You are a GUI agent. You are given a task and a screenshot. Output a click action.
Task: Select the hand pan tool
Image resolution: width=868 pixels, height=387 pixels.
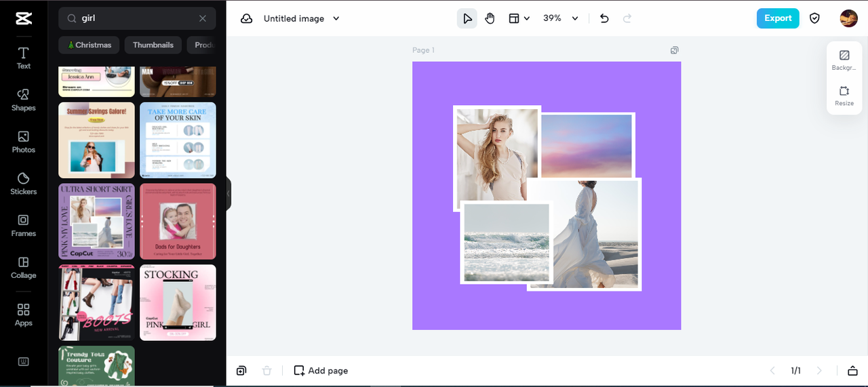[x=490, y=18]
